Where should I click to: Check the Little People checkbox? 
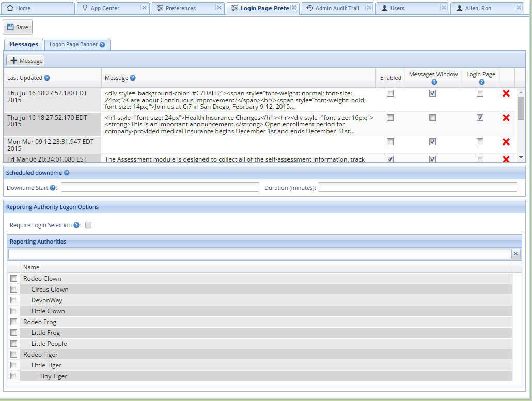(13, 344)
